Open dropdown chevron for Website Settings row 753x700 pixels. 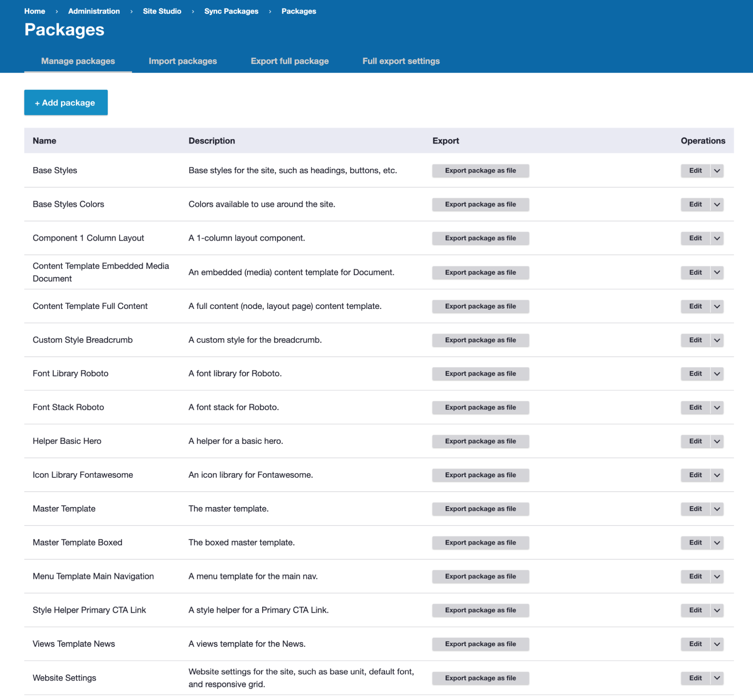[716, 678]
